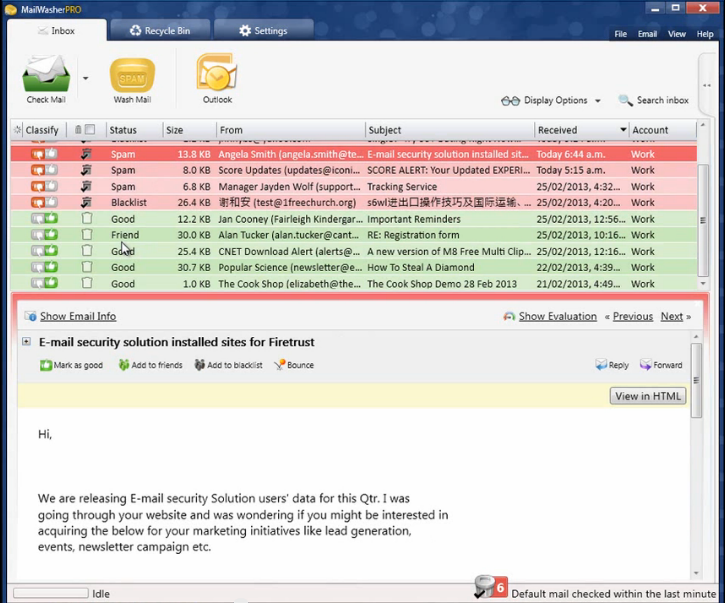This screenshot has width=725, height=603.
Task: Click Mark as good icon
Action: click(x=46, y=365)
